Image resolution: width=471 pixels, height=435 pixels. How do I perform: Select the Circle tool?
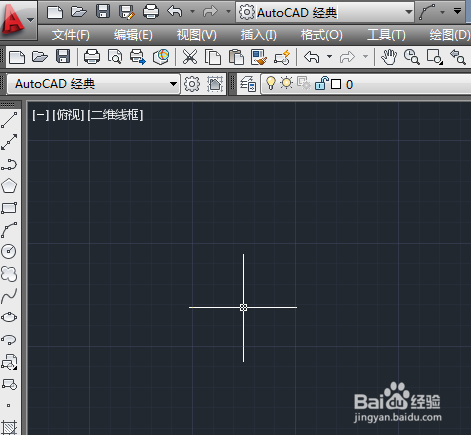9,251
